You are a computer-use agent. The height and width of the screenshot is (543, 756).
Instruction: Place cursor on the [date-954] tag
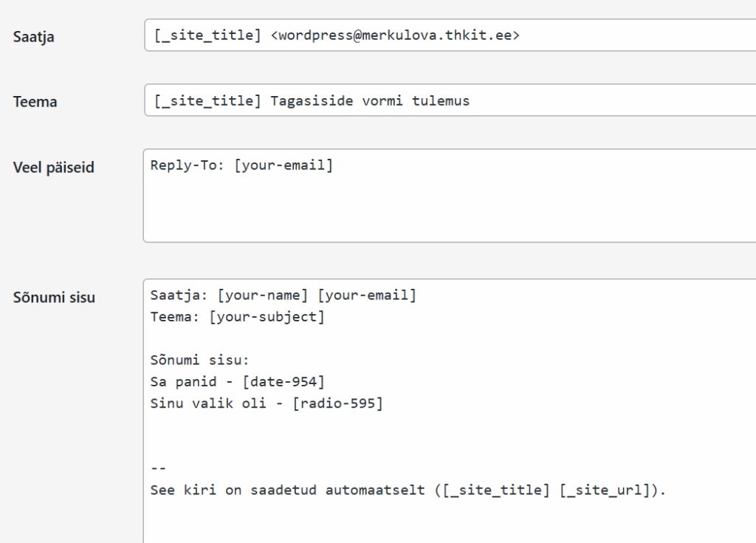(283, 382)
